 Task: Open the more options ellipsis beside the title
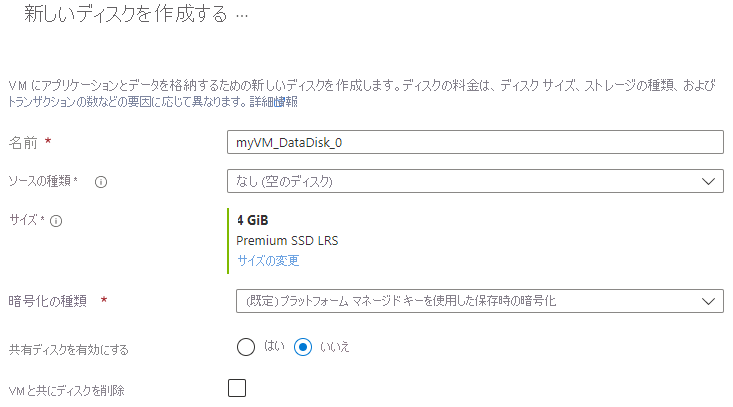[x=241, y=17]
